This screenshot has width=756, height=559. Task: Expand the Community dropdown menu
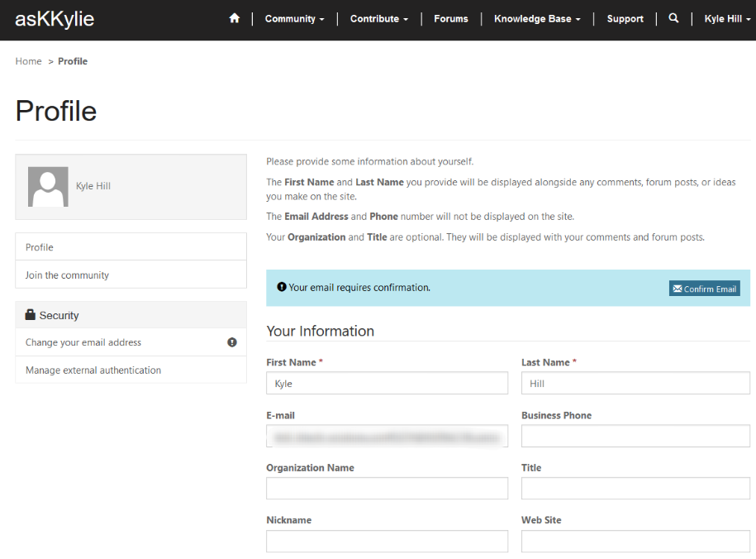(294, 19)
